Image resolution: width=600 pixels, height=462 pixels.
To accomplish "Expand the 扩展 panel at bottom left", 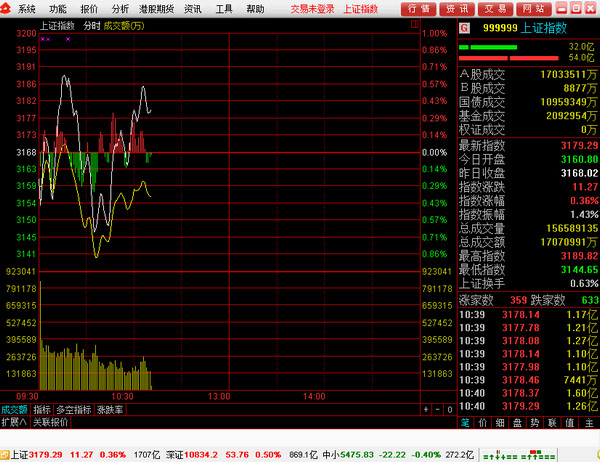I will coord(15,422).
